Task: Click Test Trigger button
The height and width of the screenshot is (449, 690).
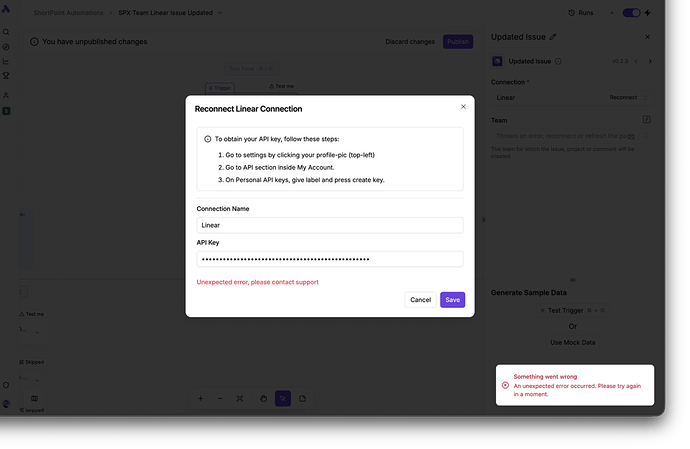Action: pos(573,310)
